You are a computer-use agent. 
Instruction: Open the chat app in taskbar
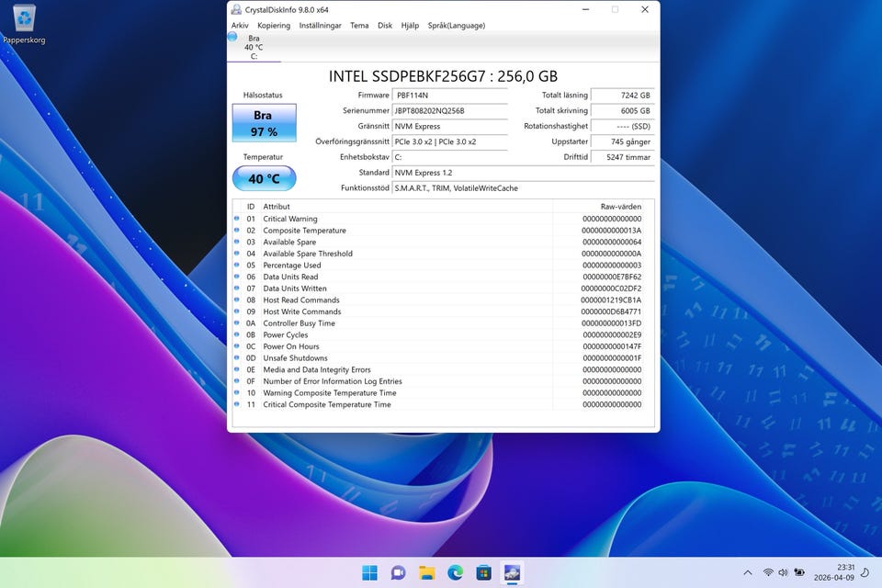point(398,572)
